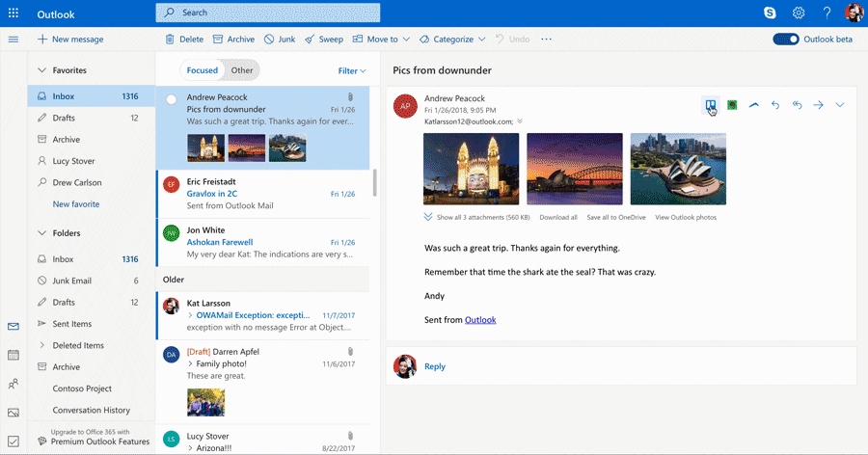Screen dimensions: 868x455
Task: Click the forward arrow icon in message header
Action: pos(818,105)
